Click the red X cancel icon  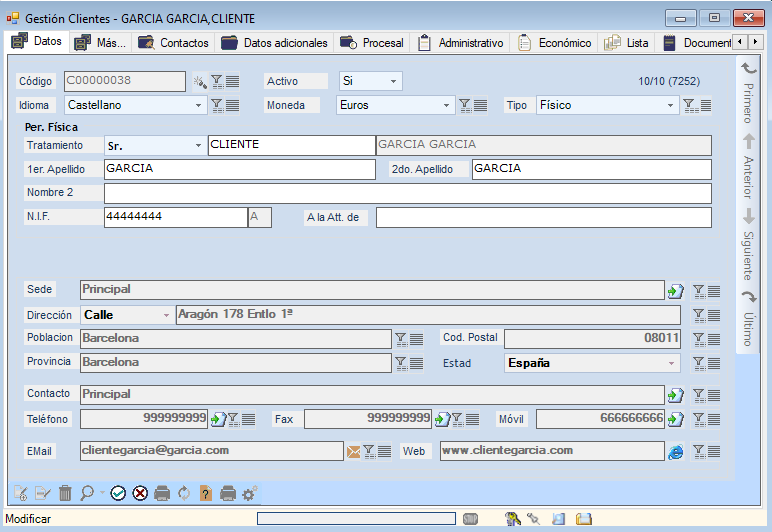tap(140, 493)
